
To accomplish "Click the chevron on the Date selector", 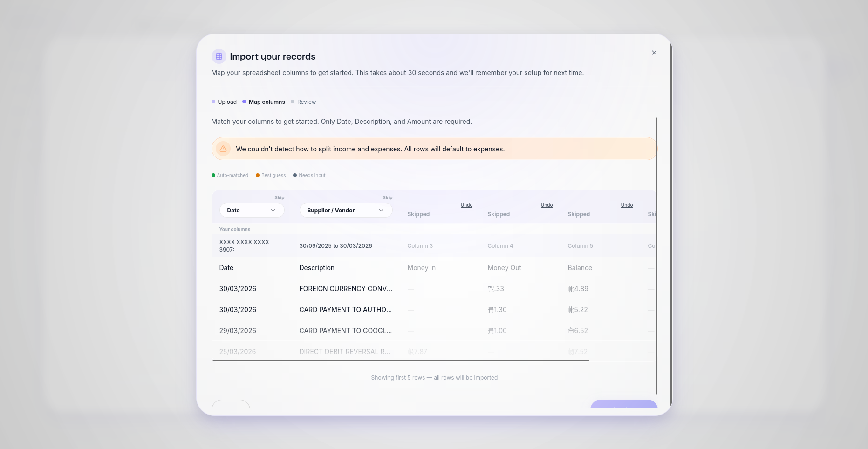I will pos(273,210).
